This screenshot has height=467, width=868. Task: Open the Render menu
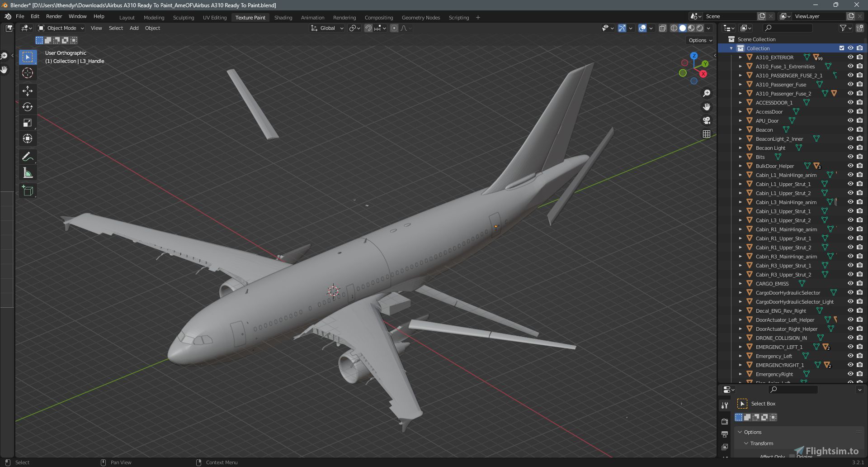point(54,16)
